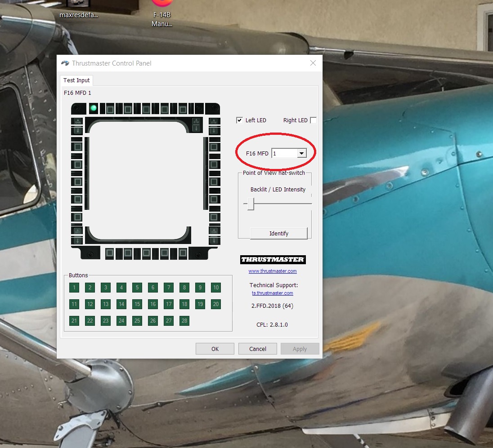Click button indicator 6
This screenshot has width=493, height=448.
click(153, 287)
